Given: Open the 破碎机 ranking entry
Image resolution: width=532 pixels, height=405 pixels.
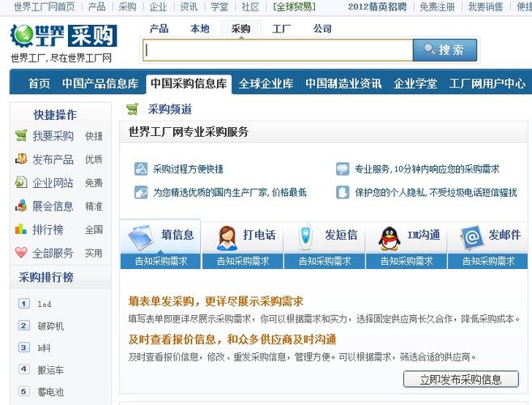Looking at the screenshot, I should pos(50,326).
